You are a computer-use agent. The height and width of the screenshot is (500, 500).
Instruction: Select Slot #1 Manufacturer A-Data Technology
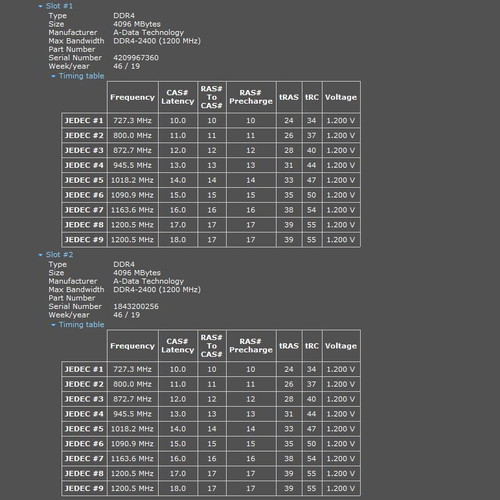pos(148,32)
